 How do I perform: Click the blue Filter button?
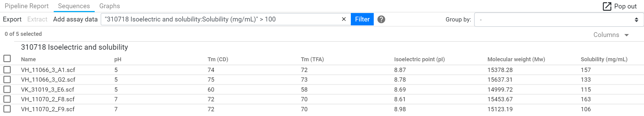click(x=362, y=19)
